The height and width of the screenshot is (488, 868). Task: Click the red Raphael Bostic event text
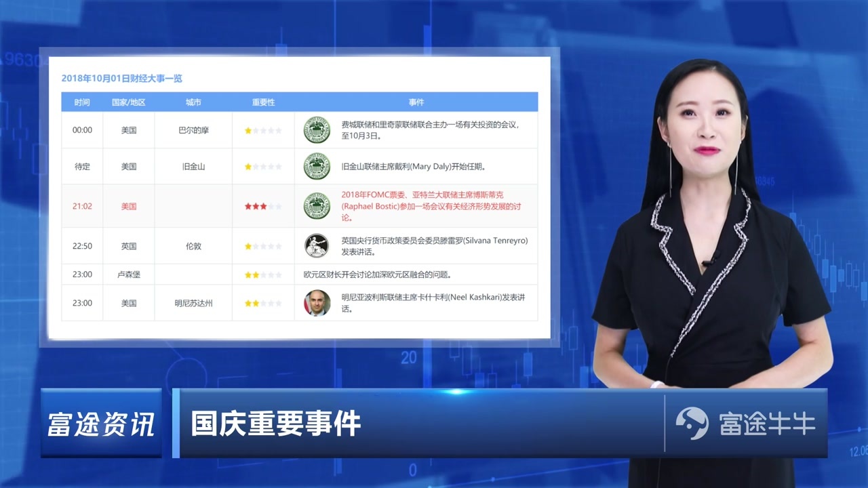pyautogui.click(x=431, y=206)
